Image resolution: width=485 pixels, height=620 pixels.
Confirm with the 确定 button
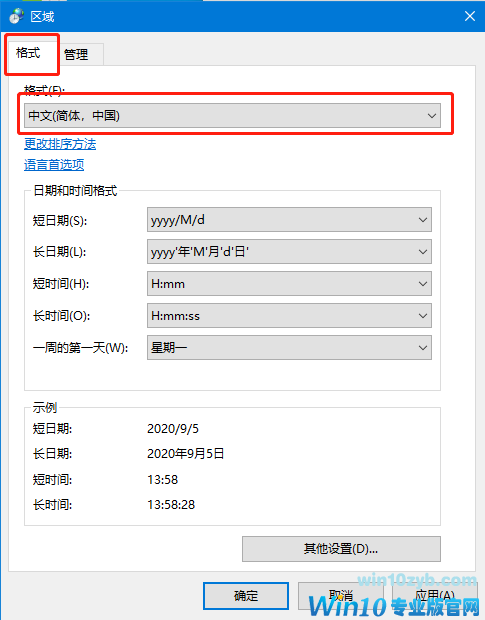tap(246, 595)
